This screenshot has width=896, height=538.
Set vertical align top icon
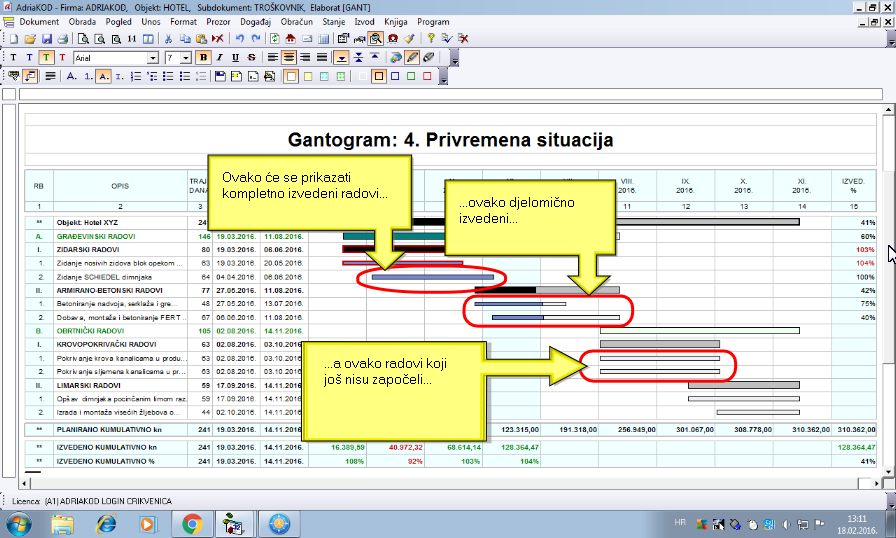pos(374,58)
